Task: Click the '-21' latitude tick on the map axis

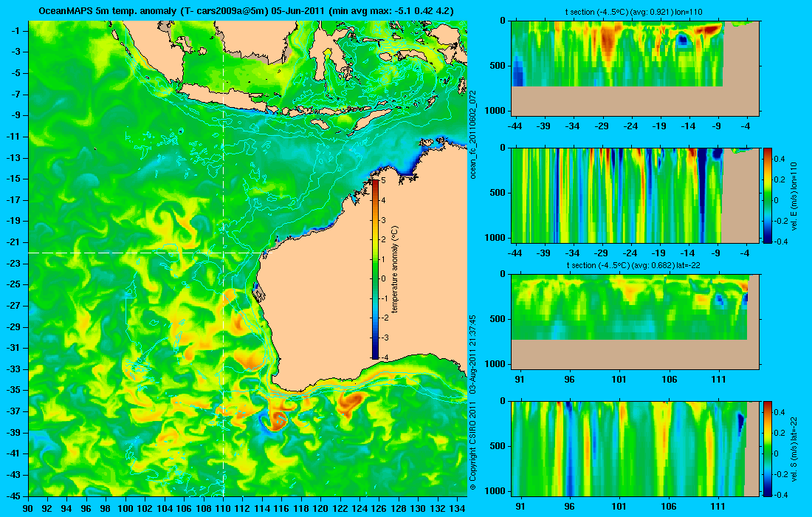Action: [15, 242]
